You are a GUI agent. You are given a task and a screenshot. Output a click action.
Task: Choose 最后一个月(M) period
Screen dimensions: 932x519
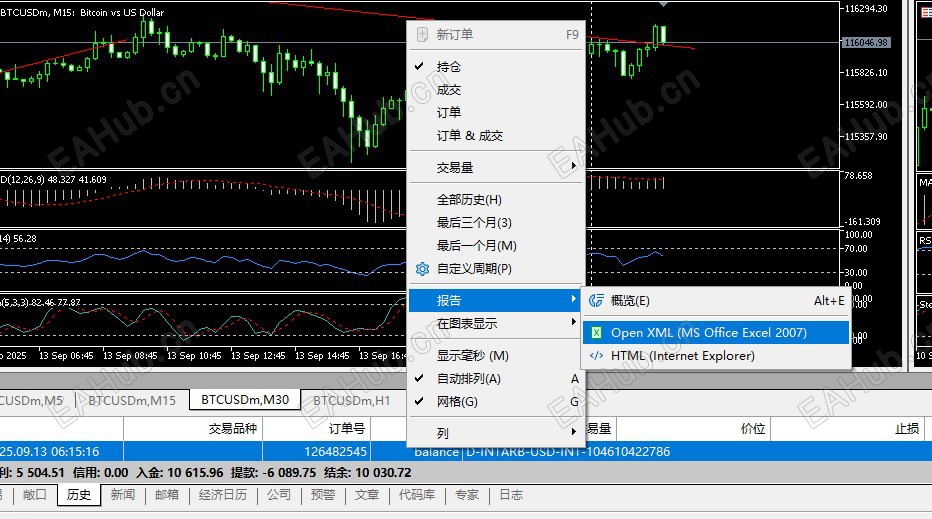tap(497, 246)
